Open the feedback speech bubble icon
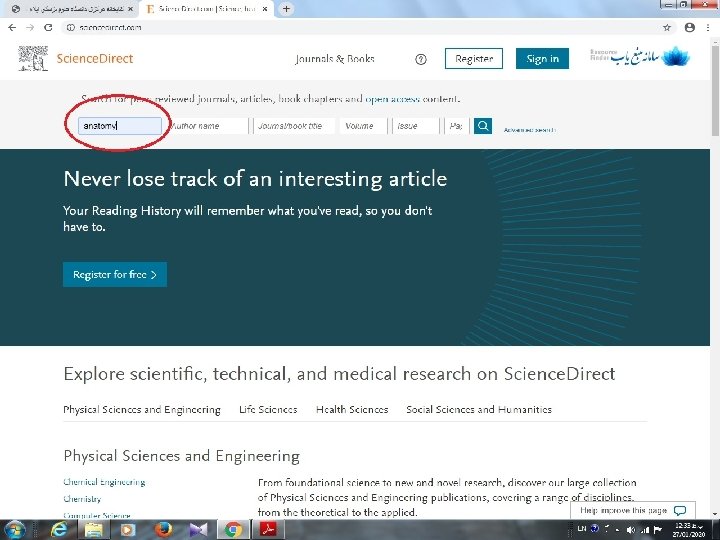The width and height of the screenshot is (720, 540). pyautogui.click(x=680, y=511)
